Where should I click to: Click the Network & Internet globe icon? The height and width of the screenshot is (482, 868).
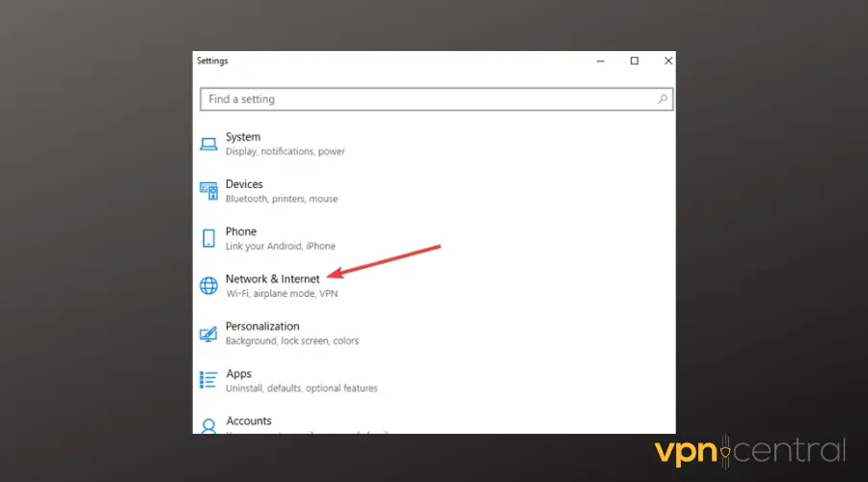208,285
